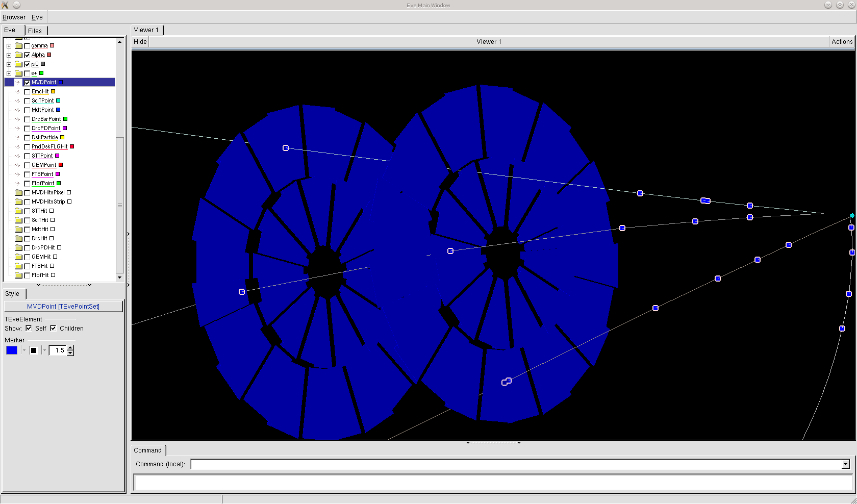The width and height of the screenshot is (857, 504).
Task: Click the MVDHitsPixel folder icon
Action: (x=19, y=193)
